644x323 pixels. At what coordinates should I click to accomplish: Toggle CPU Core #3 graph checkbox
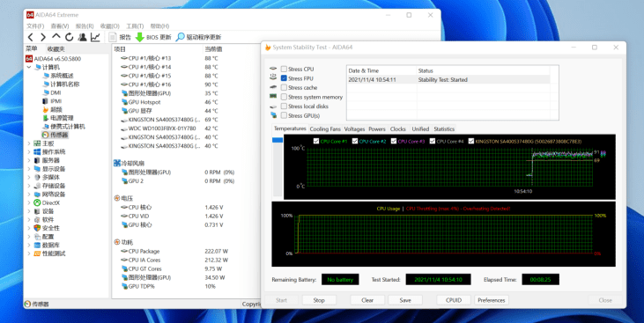394,141
